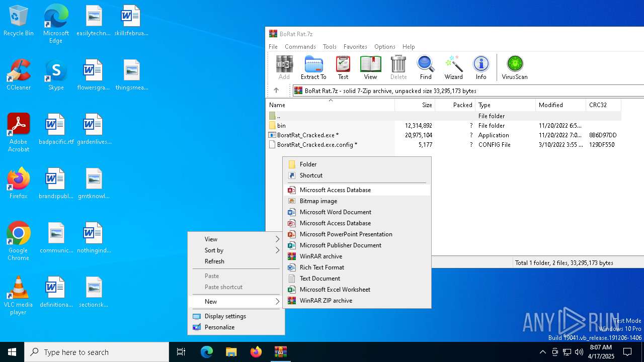This screenshot has height=362, width=644.
Task: Select the CCleaner desktop icon
Action: [19, 75]
